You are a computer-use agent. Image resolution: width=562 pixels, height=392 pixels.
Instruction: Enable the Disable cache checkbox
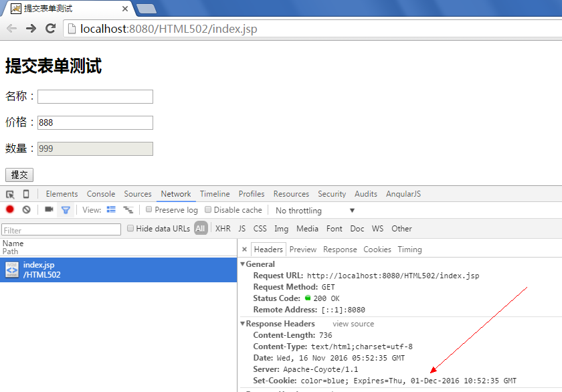208,209
